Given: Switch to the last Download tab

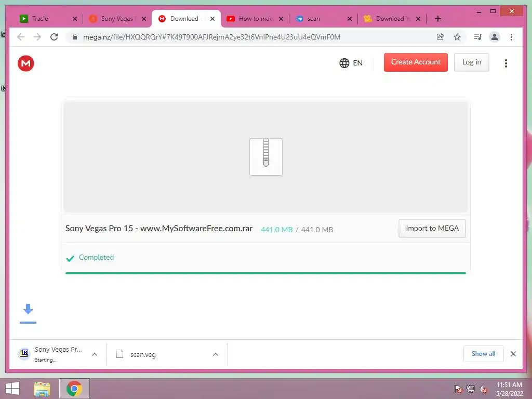Looking at the screenshot, I should [x=392, y=19].
